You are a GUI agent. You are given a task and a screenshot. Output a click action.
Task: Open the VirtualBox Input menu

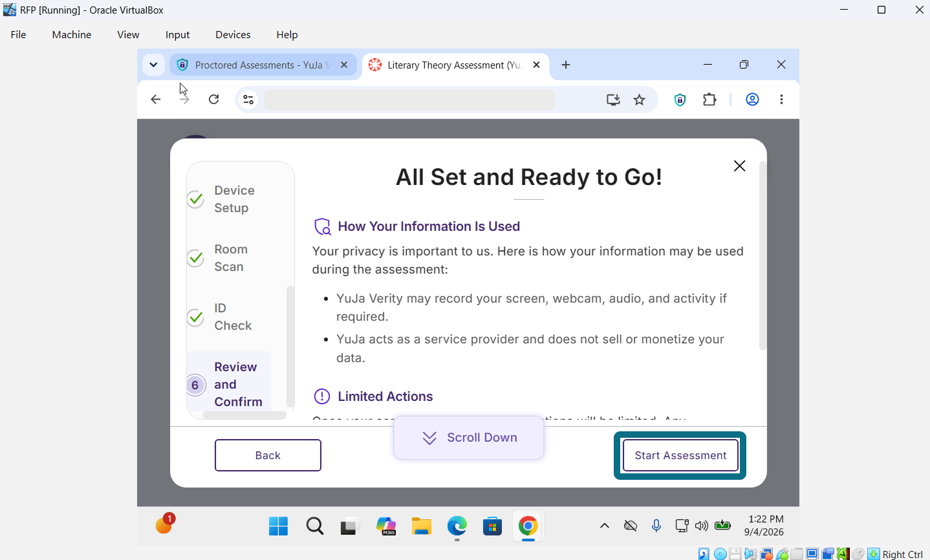pyautogui.click(x=178, y=35)
